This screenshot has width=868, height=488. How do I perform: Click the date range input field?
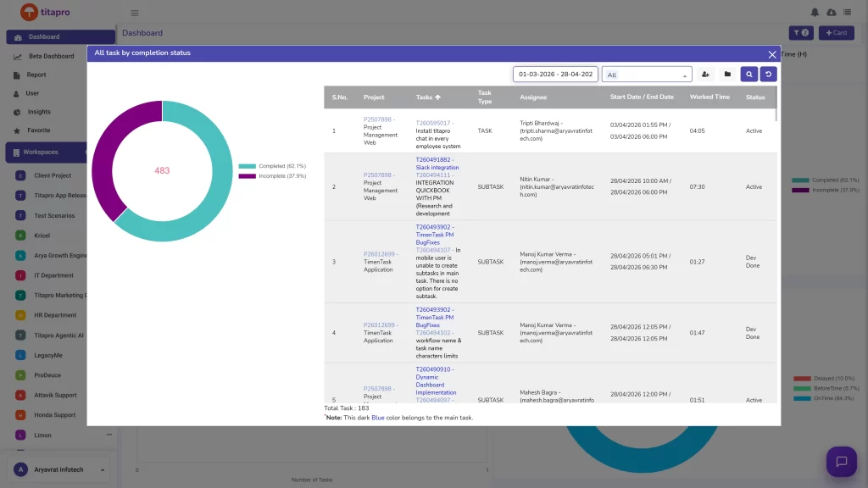coord(555,75)
